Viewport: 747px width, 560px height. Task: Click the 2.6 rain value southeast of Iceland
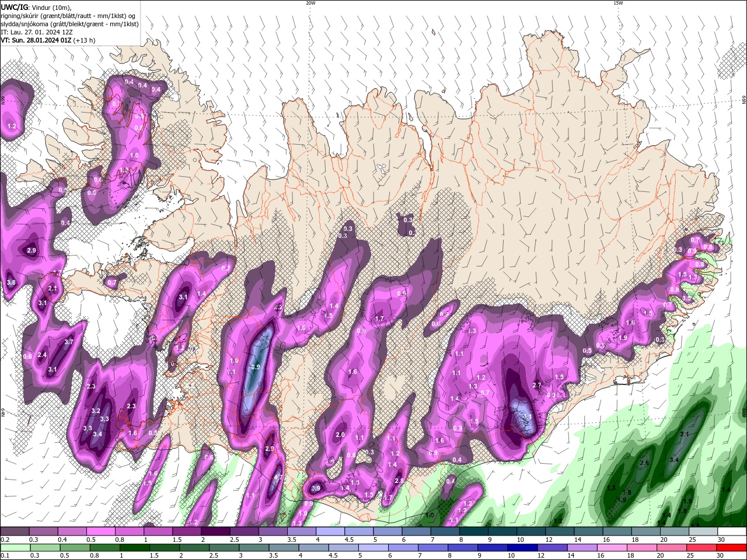(644, 463)
